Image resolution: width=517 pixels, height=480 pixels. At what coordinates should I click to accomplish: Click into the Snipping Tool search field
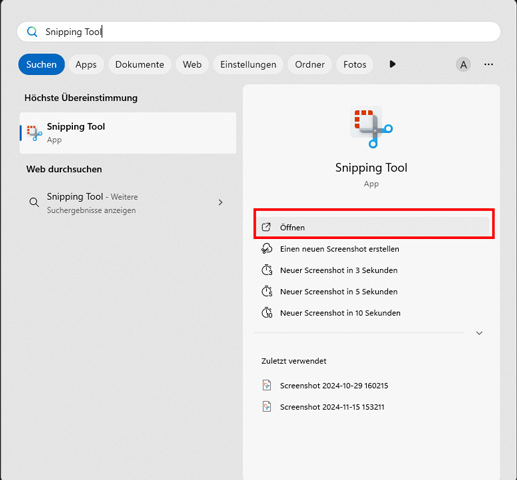[x=258, y=32]
